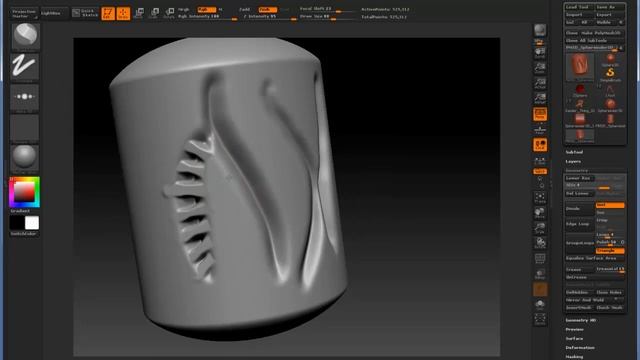Select the SimpleBrush tool thumbnail
Screen dimensions: 640x360
[x=611, y=74]
